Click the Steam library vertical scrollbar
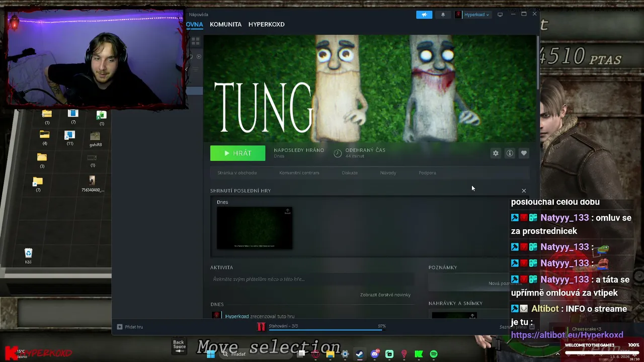The height and width of the screenshot is (362, 644). coord(539,63)
